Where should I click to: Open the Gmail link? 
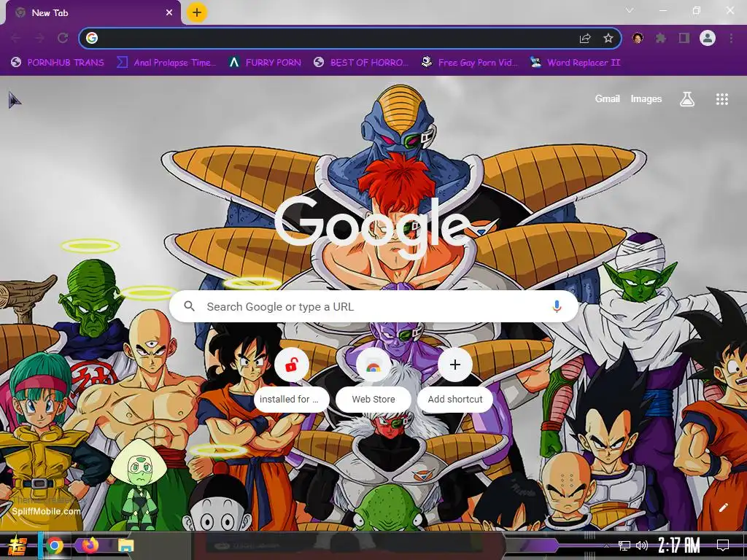608,98
